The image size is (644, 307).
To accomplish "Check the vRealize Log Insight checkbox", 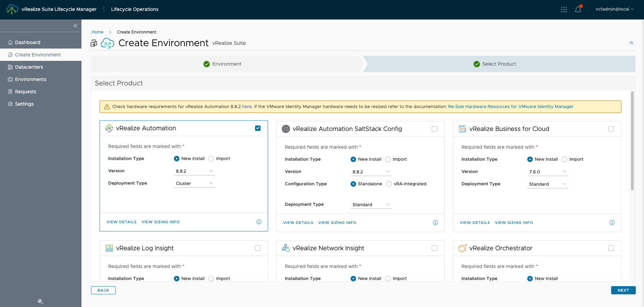I will point(258,248).
